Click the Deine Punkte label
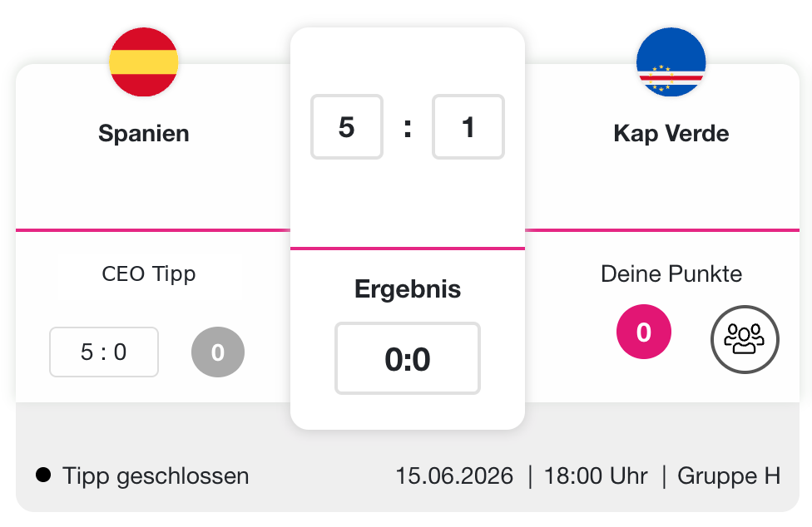 [x=671, y=274]
